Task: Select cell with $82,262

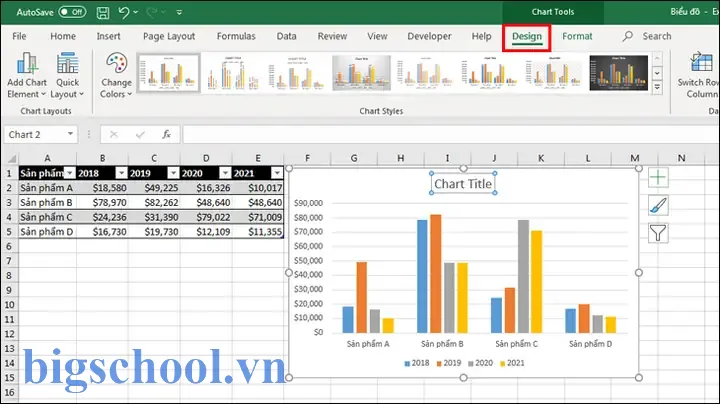Action: coord(154,202)
